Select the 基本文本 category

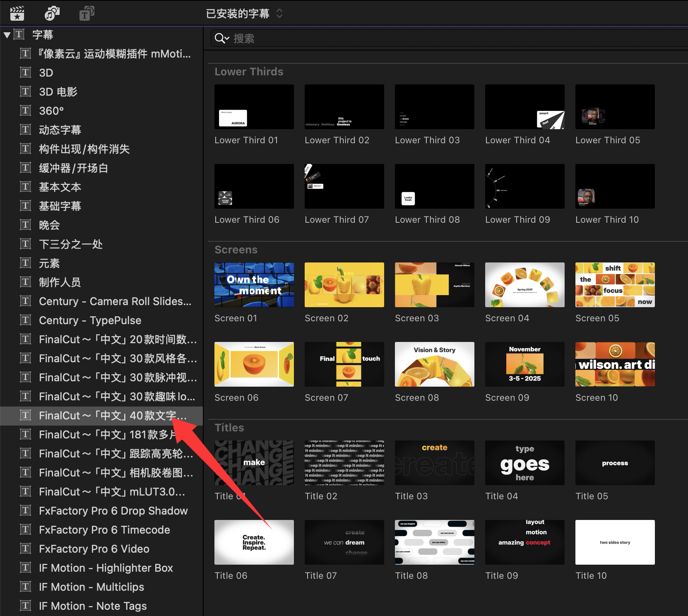[60, 187]
